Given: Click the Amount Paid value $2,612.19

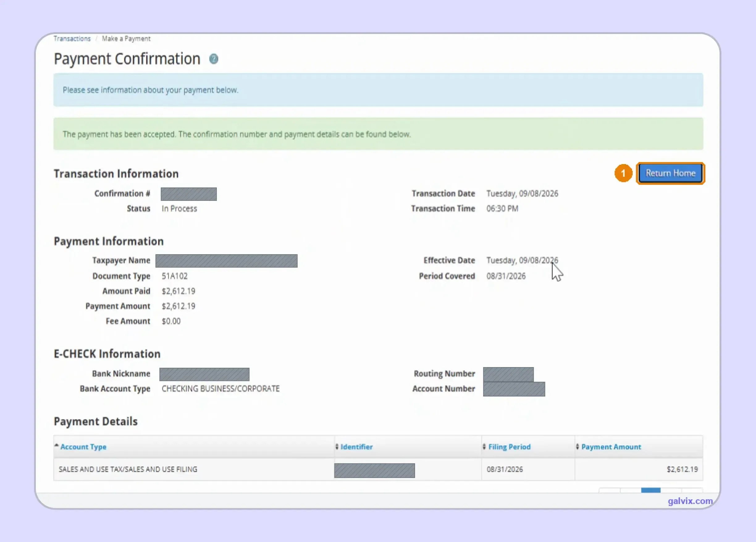Looking at the screenshot, I should [x=178, y=291].
